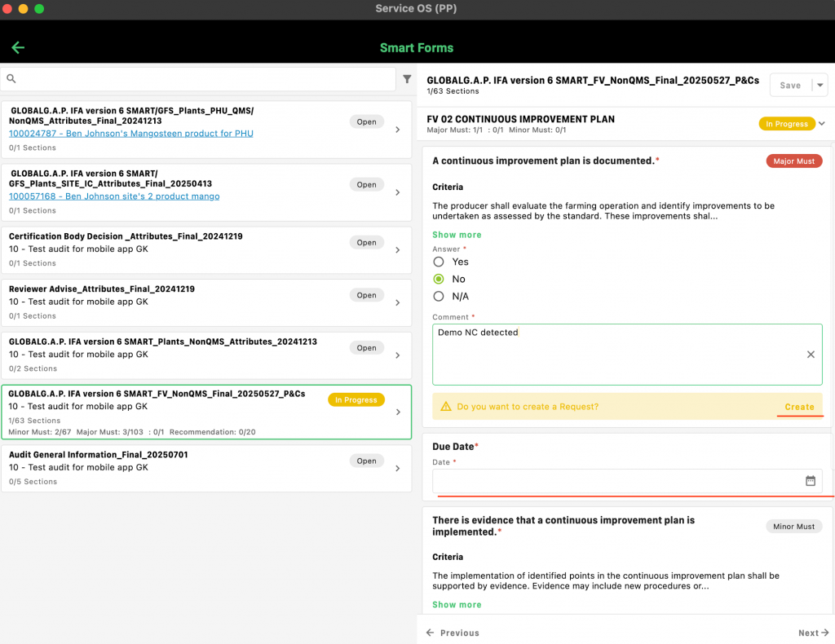835x644 pixels.
Task: Select the No answer option
Action: click(439, 279)
